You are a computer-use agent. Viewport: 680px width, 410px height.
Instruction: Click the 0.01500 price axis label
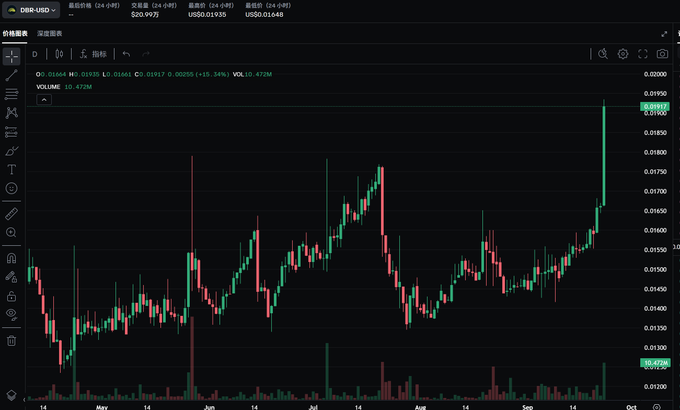coord(655,269)
